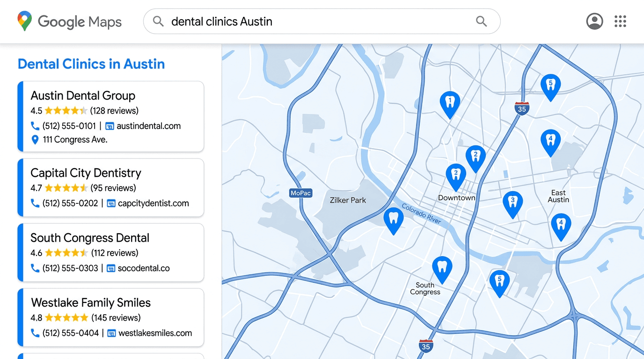
Task: Open the austindental.com website link
Action: tap(148, 126)
